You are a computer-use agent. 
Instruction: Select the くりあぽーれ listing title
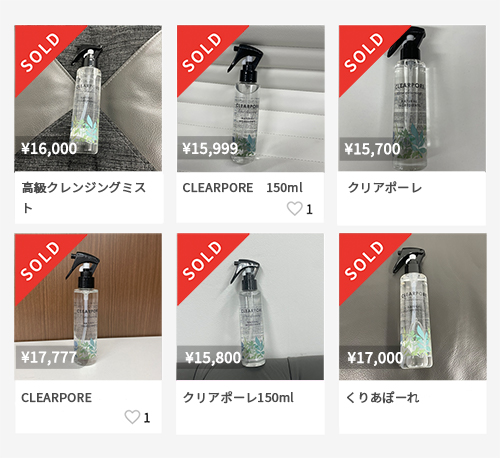383,398
